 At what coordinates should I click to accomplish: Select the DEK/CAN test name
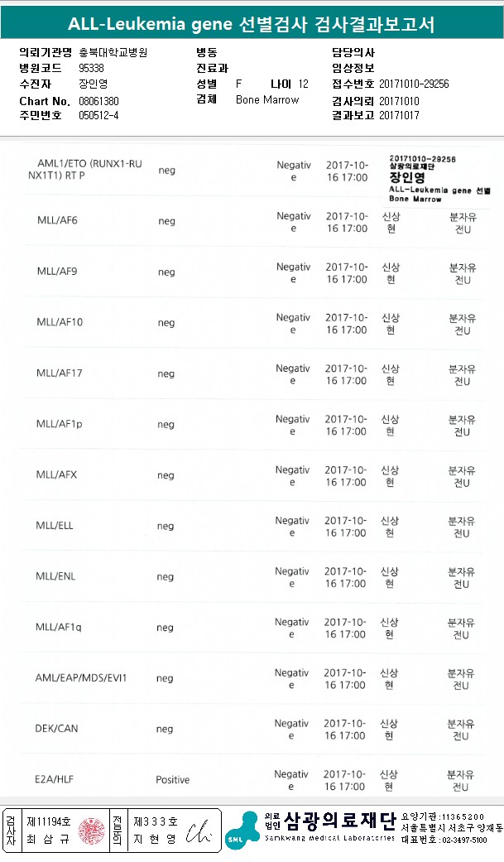click(56, 729)
